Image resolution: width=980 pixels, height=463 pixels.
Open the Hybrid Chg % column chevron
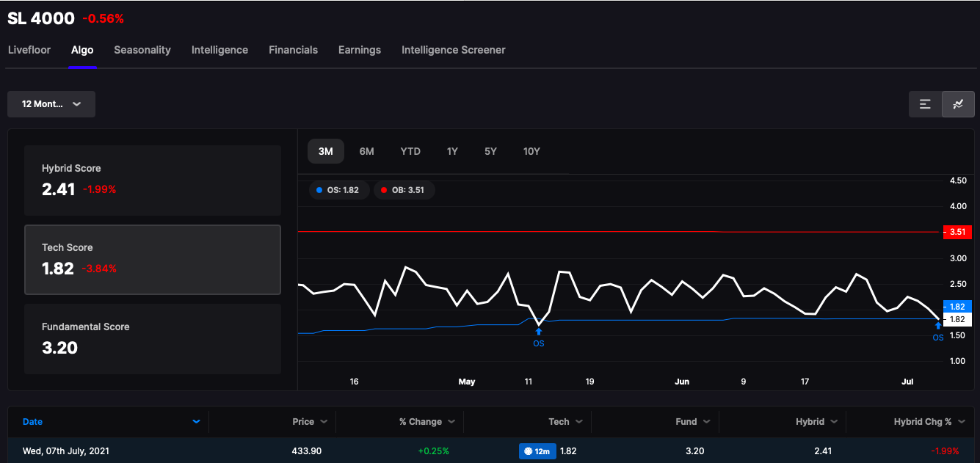pyautogui.click(x=962, y=422)
